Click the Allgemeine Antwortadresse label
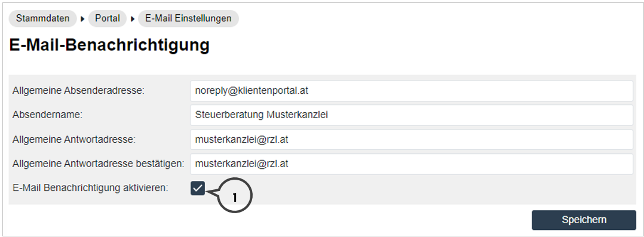 (x=74, y=140)
